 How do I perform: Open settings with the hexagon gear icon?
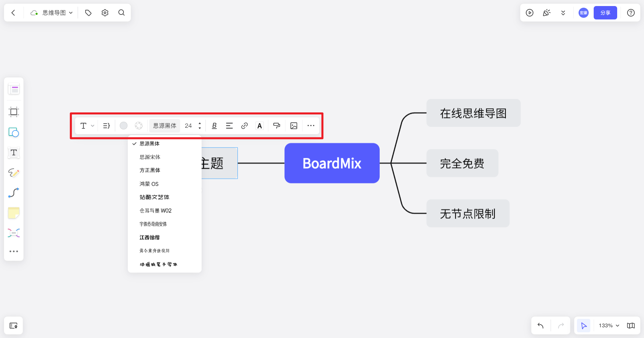pos(105,13)
